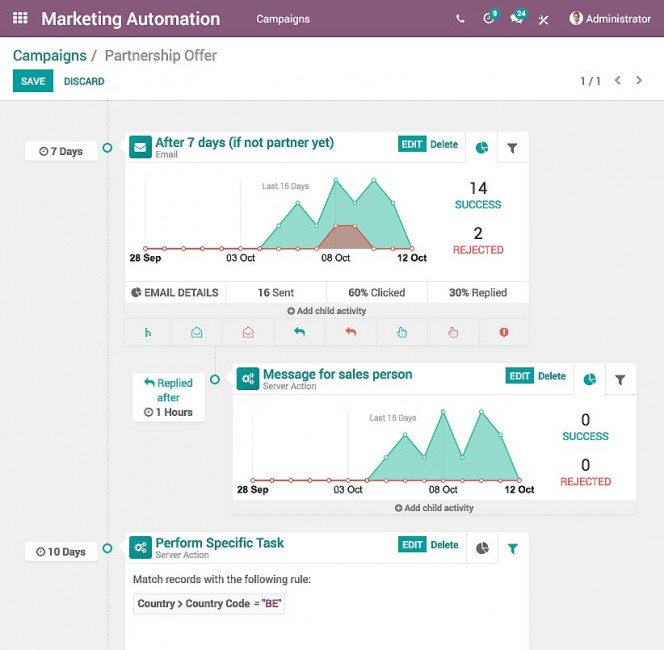The height and width of the screenshot is (650, 664).
Task: Expand Add child activity under server action
Action: (x=434, y=508)
